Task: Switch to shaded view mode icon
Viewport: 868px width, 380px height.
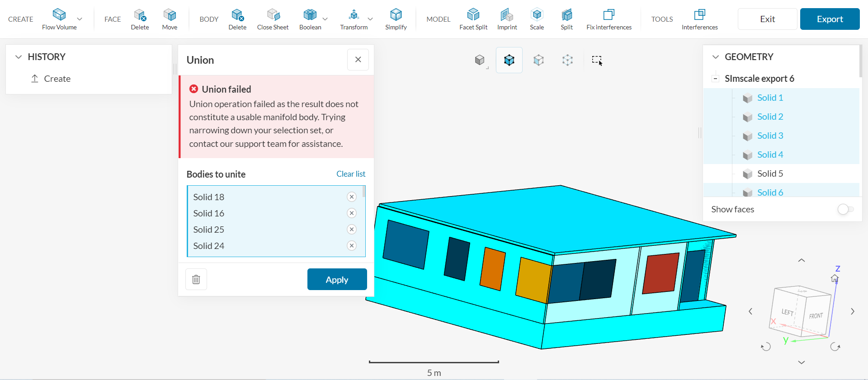Action: click(480, 60)
